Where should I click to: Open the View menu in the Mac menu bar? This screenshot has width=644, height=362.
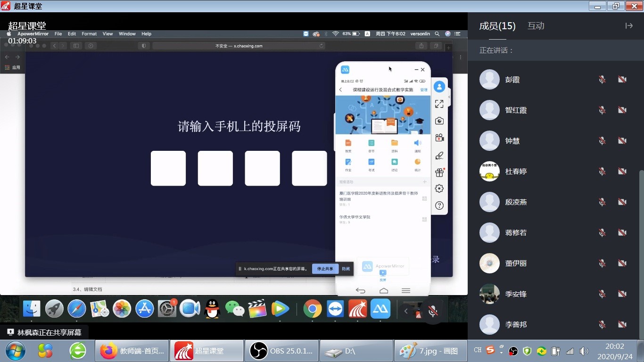(108, 34)
